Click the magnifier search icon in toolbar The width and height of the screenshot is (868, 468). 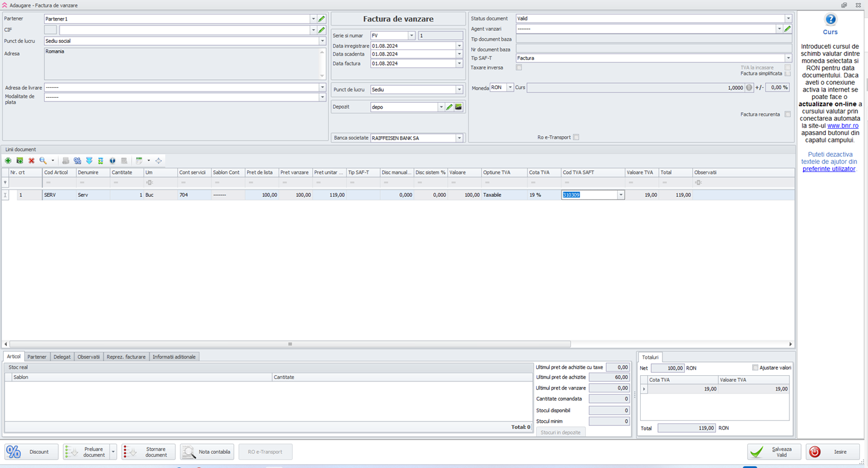[x=43, y=161]
